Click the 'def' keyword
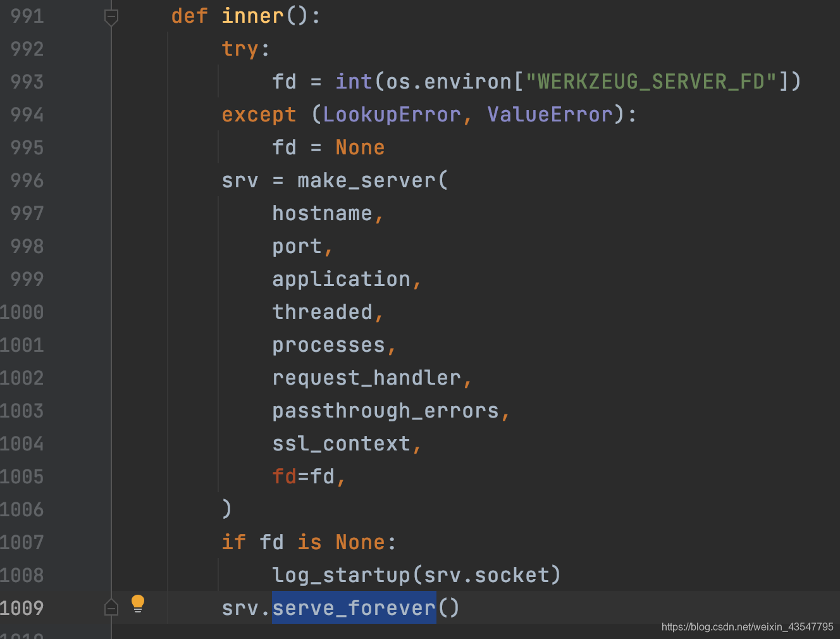Screen dimensions: 840x639 pos(189,16)
